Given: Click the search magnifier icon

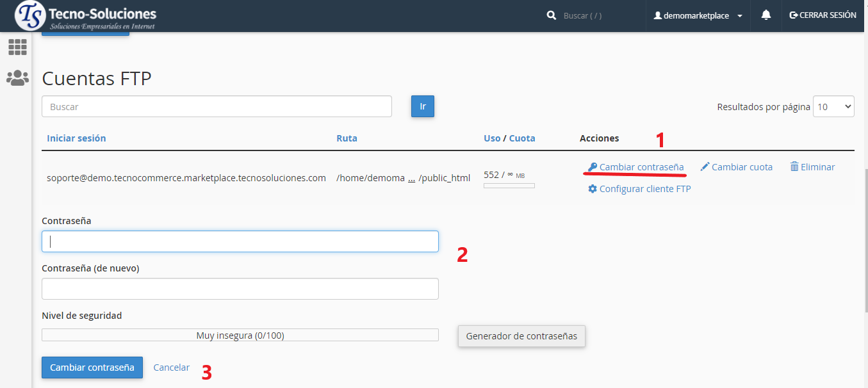Looking at the screenshot, I should click(551, 15).
